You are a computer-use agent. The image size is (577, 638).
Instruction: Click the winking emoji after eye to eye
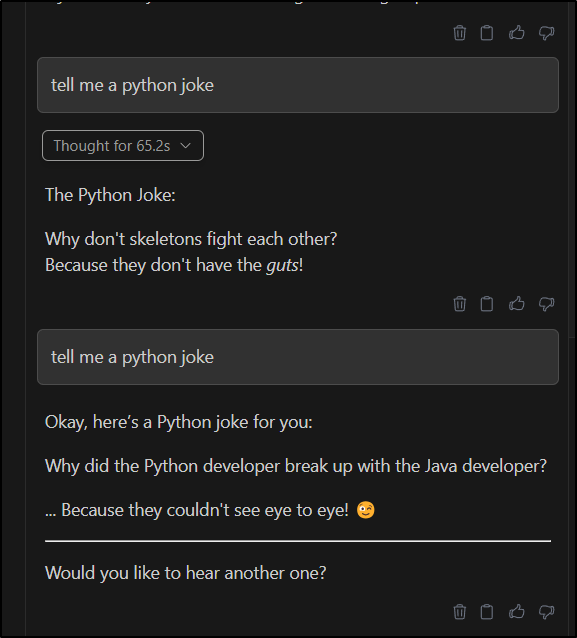pyautogui.click(x=365, y=510)
